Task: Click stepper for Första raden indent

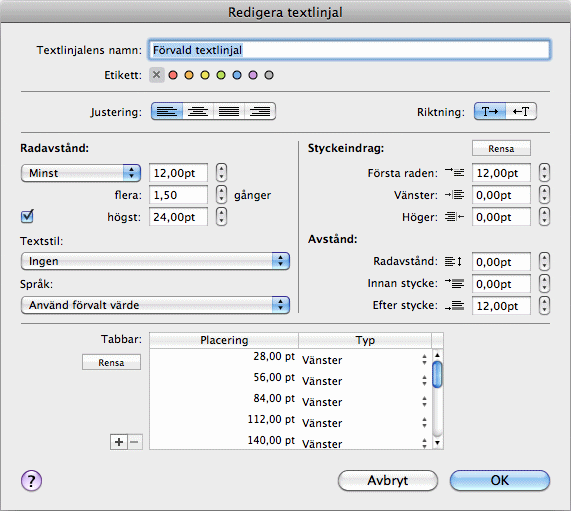Action: coord(544,173)
